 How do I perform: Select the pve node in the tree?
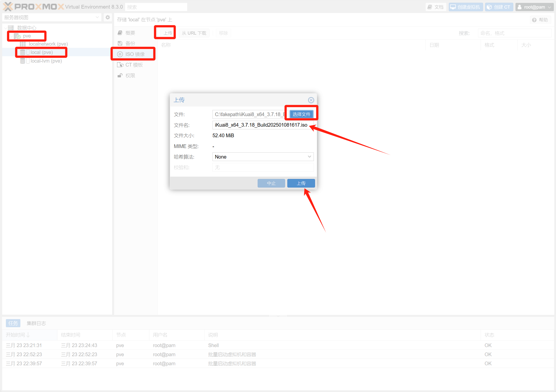pyautogui.click(x=27, y=36)
